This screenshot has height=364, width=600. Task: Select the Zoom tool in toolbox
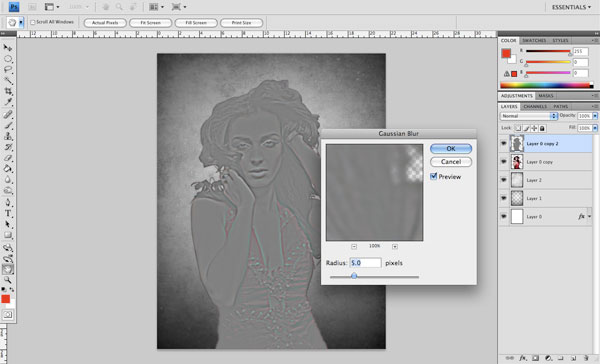click(8, 280)
